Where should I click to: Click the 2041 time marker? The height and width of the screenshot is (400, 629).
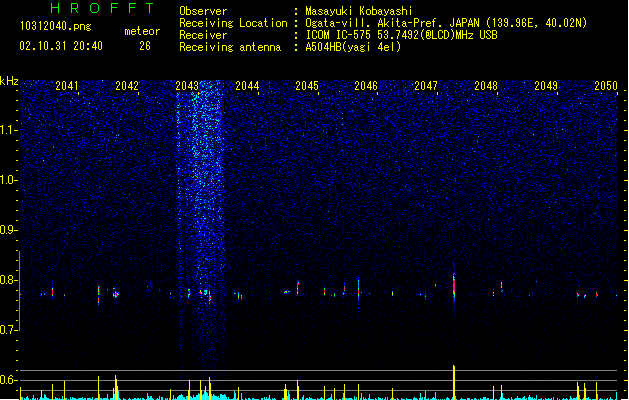67,86
